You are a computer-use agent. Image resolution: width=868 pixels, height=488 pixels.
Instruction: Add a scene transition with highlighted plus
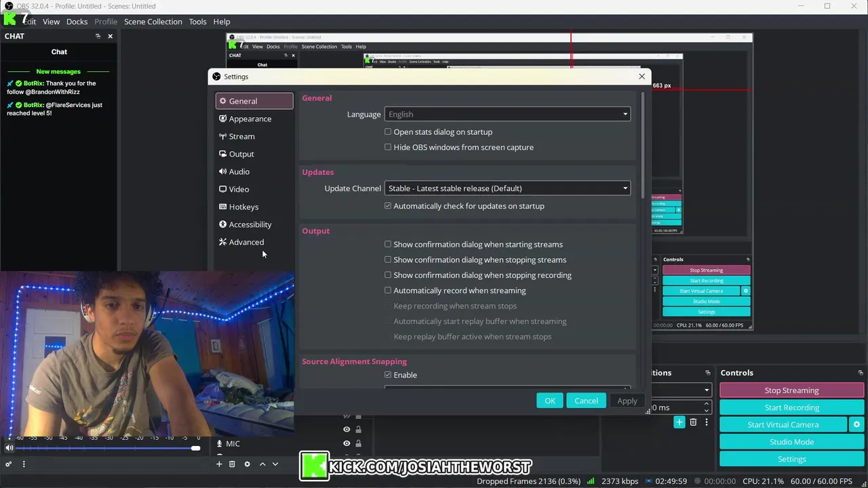[679, 422]
